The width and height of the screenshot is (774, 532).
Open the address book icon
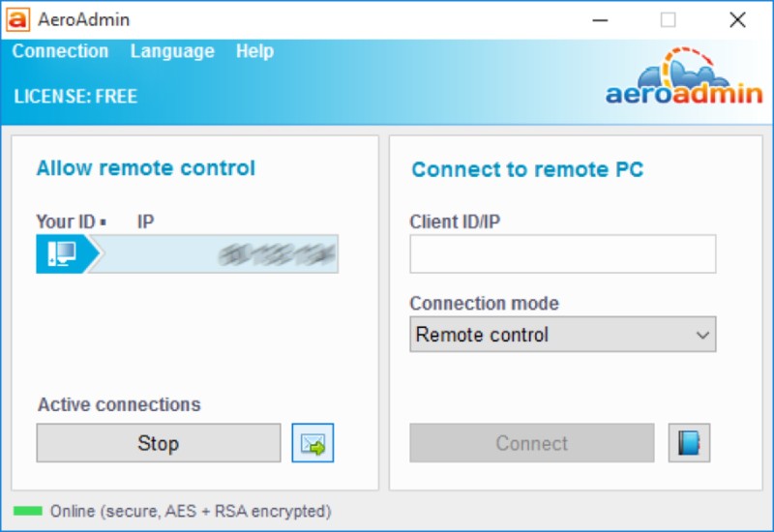click(x=689, y=444)
